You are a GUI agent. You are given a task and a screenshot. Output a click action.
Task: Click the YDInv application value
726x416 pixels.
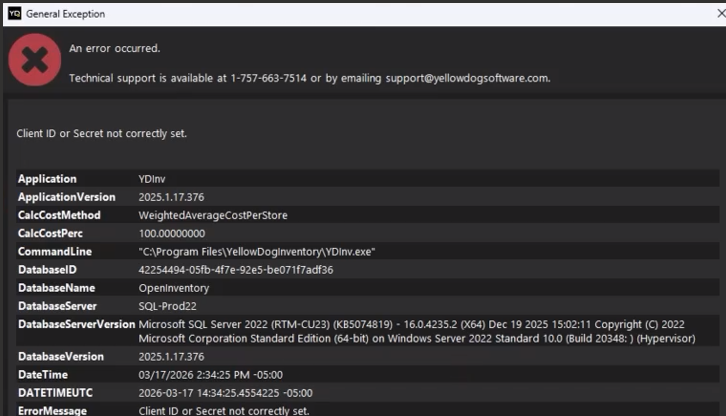152,179
